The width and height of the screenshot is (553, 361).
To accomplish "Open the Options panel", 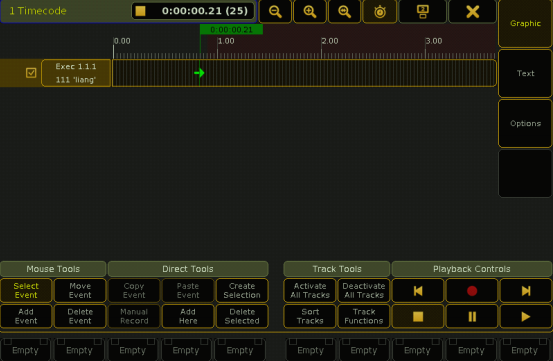I will [525, 123].
